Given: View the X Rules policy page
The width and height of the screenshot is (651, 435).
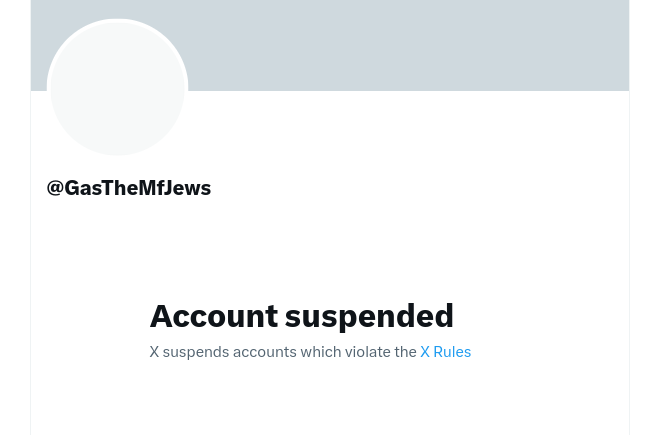Looking at the screenshot, I should click(x=445, y=352).
